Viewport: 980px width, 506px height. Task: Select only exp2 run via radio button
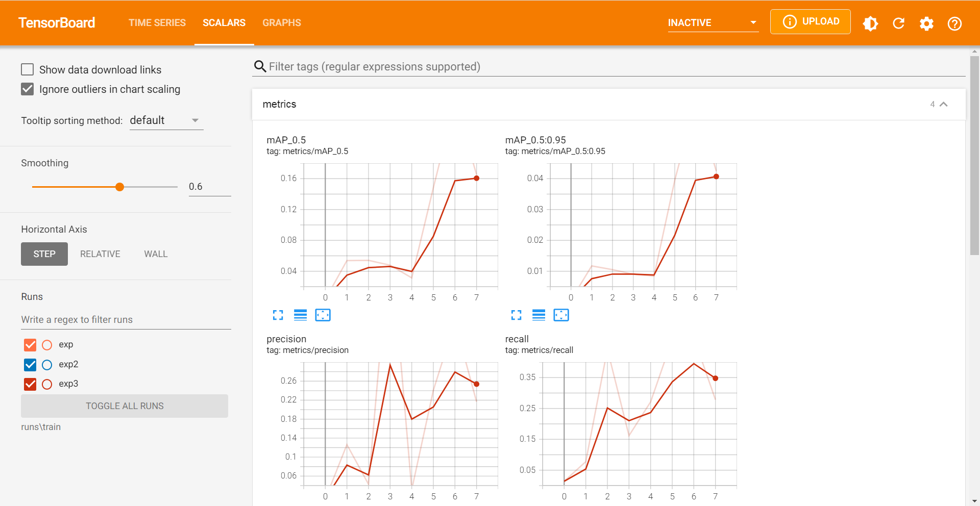pos(47,365)
